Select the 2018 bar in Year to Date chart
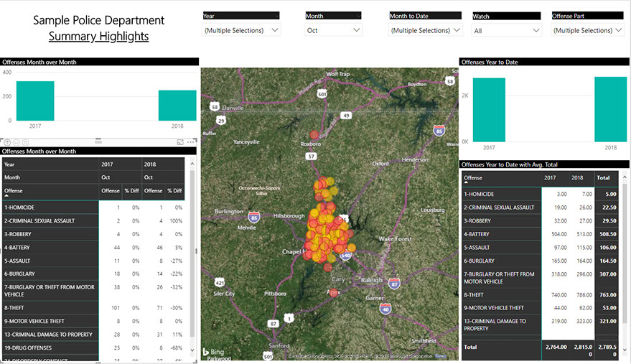The image size is (631, 364). pyautogui.click(x=610, y=109)
